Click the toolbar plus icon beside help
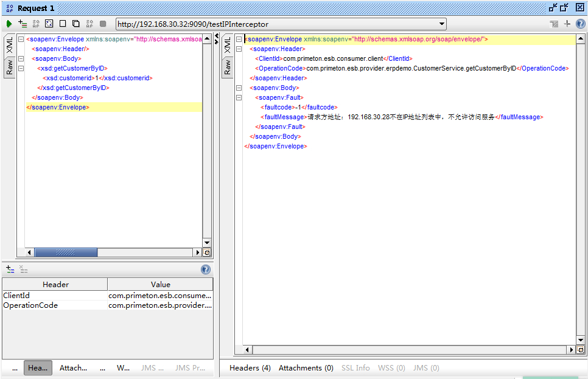Viewport: 588px width, 379px height. tap(567, 24)
